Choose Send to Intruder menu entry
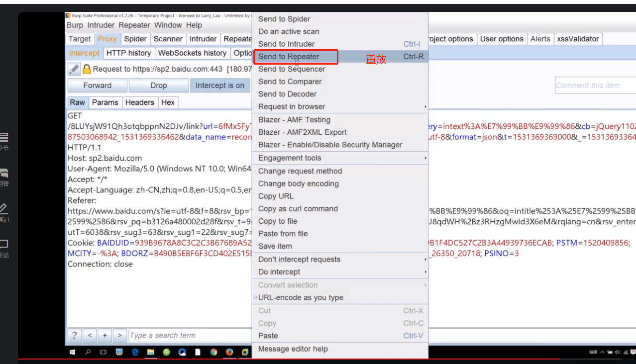The height and width of the screenshot is (364, 636). click(x=340, y=44)
